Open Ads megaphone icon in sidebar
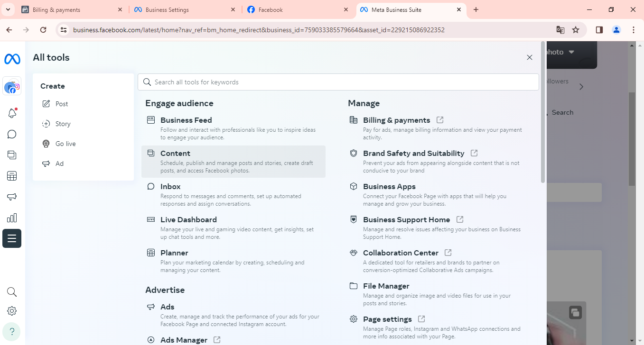Image resolution: width=644 pixels, height=345 pixels. point(12,197)
